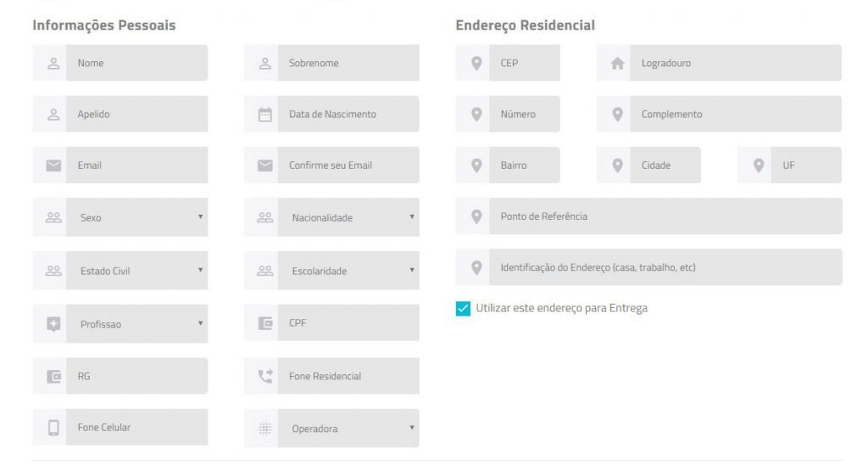
Task: Click the badge icon beside Profissao
Action: click(x=53, y=324)
